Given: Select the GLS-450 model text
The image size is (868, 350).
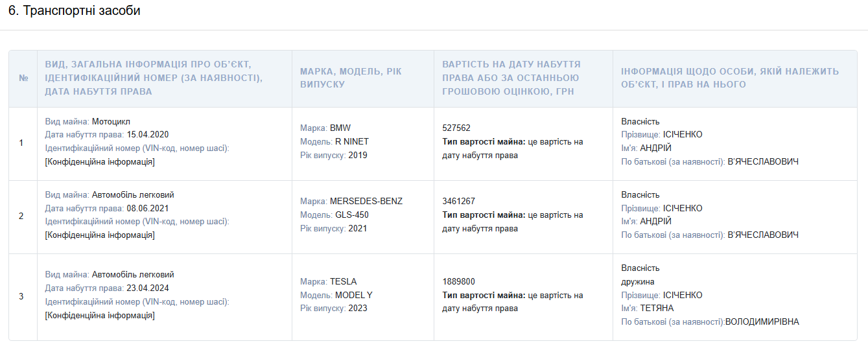Looking at the screenshot, I should coord(352,215).
